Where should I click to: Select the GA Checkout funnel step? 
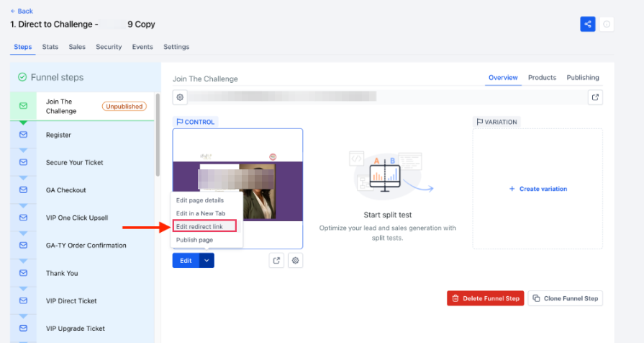pos(82,190)
